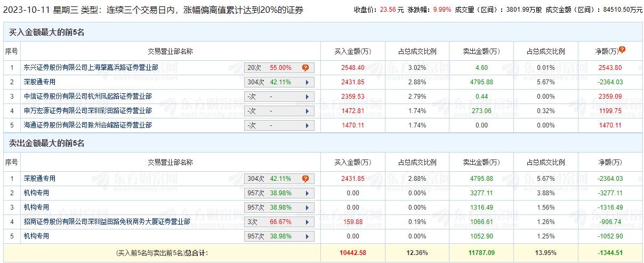Expand stats for first 机构专用 sell row

click(307, 193)
